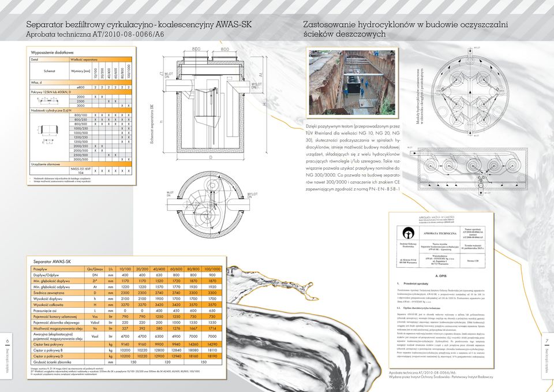The image size is (554, 392).
Task: Open the construction trench photo
Action: [352, 83]
